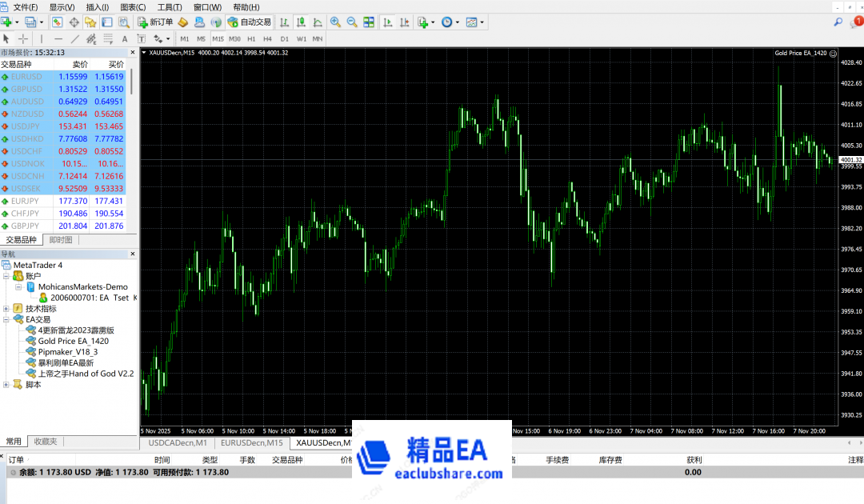This screenshot has height=504, width=864.
Task: Expand the 脚本 scripts tree node
Action: tap(6, 385)
